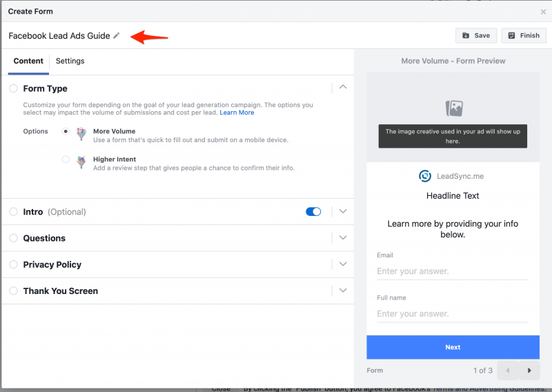
Task: Go to next preview page arrow
Action: [529, 370]
